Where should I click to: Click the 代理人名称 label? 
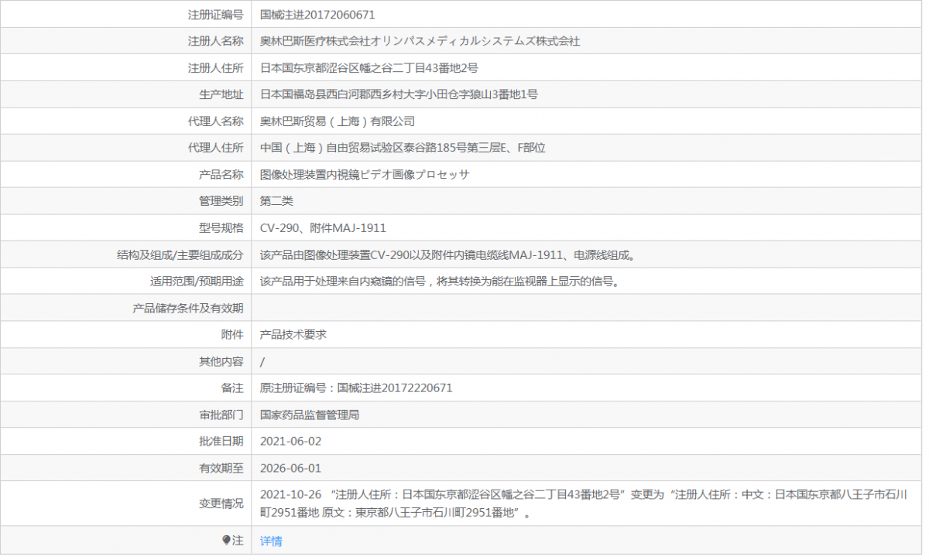pos(216,121)
